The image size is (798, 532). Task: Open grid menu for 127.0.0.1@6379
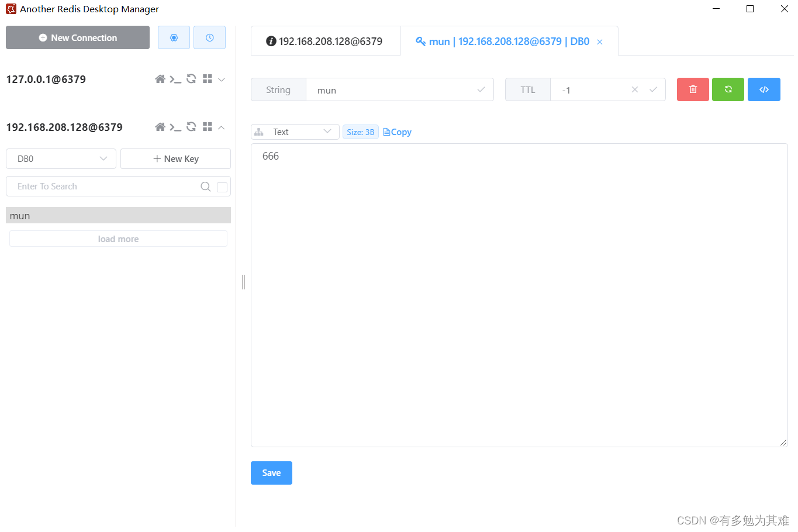pyautogui.click(x=208, y=79)
